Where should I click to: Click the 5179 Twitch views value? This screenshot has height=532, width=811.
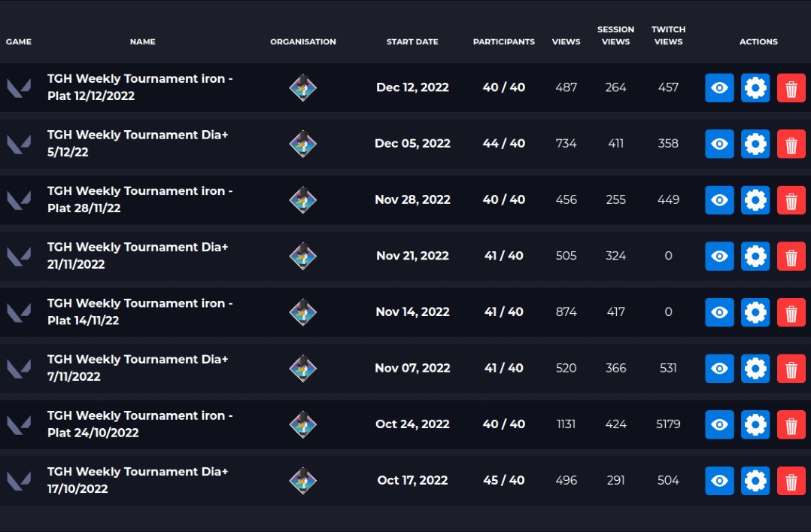[x=668, y=424]
